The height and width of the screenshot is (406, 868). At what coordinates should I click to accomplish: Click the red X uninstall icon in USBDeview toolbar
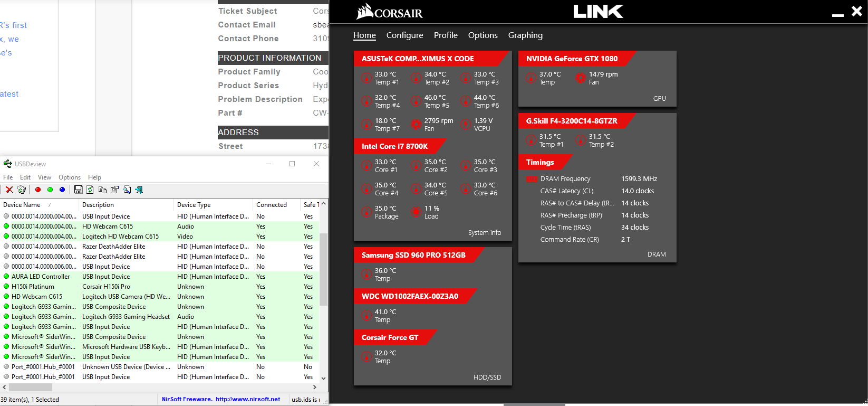[9, 190]
